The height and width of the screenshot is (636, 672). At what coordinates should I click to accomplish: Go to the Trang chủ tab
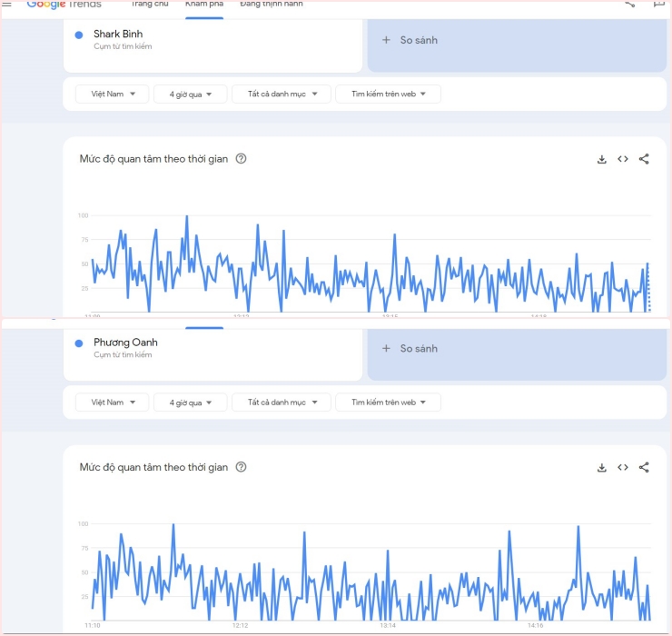tap(150, 4)
